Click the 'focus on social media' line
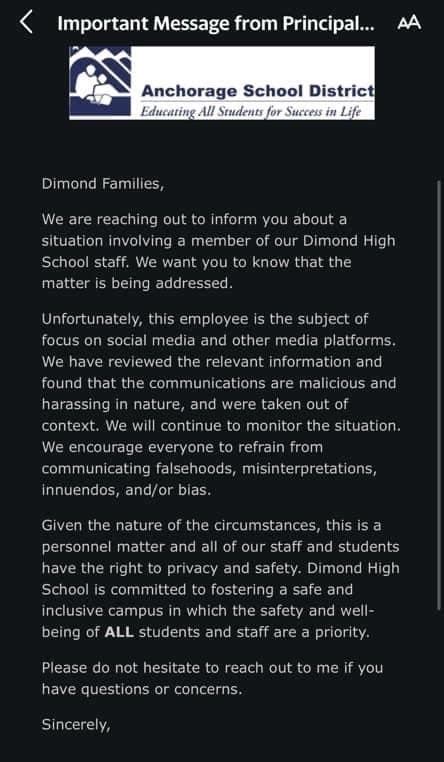 coord(219,340)
